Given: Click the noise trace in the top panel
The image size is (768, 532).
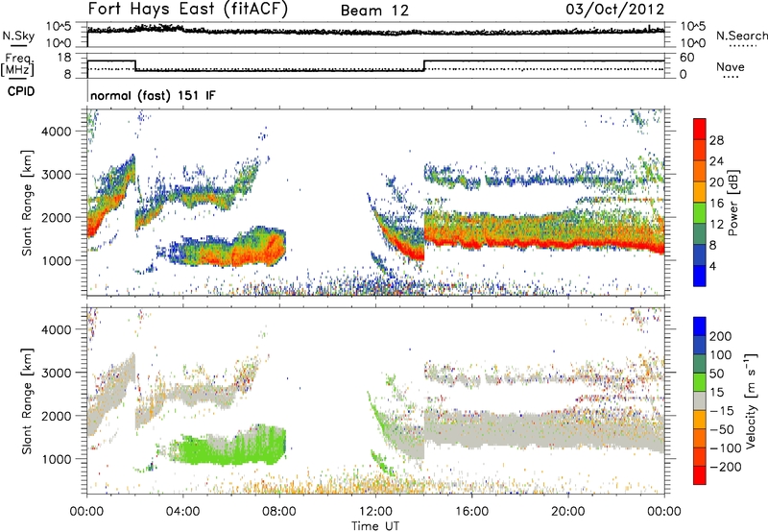Looking at the screenshot, I should (x=375, y=32).
